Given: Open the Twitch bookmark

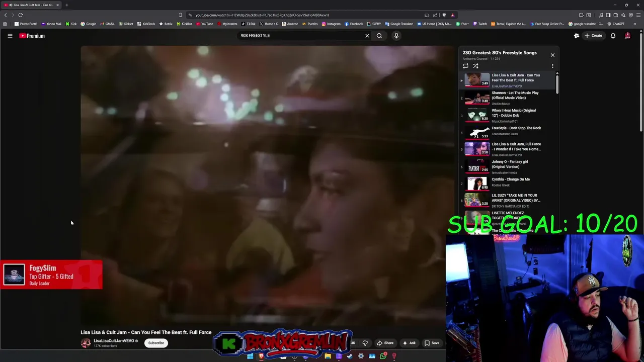Looking at the screenshot, I should click(x=480, y=24).
